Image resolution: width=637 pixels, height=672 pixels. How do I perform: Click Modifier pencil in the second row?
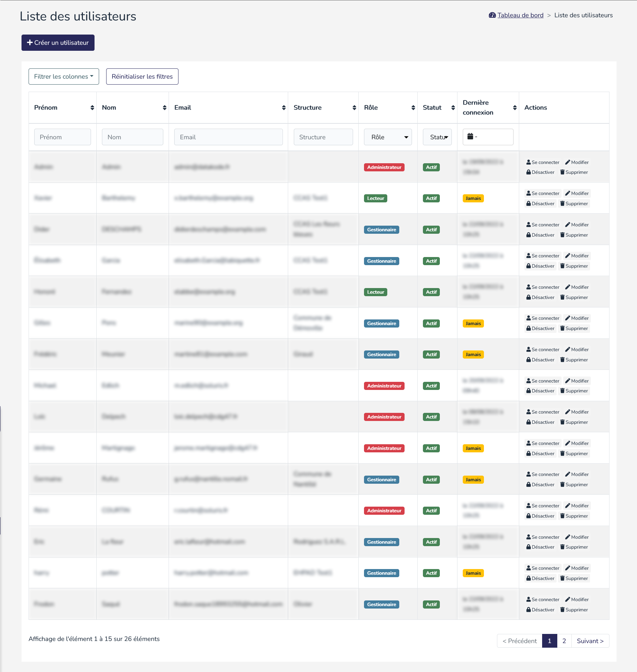[568, 194]
